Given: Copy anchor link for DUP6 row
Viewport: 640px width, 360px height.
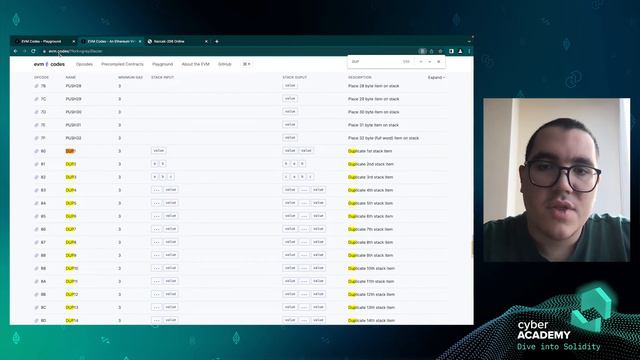Looking at the screenshot, I should click(36, 216).
